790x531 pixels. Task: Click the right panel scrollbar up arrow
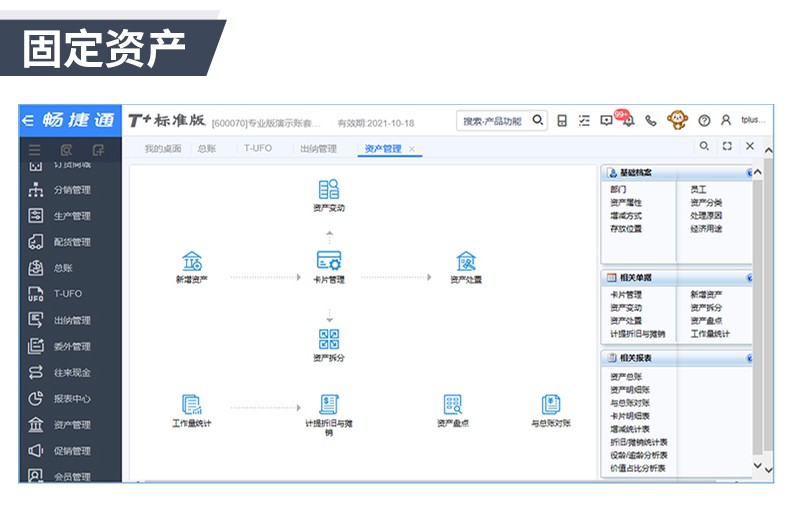(757, 172)
